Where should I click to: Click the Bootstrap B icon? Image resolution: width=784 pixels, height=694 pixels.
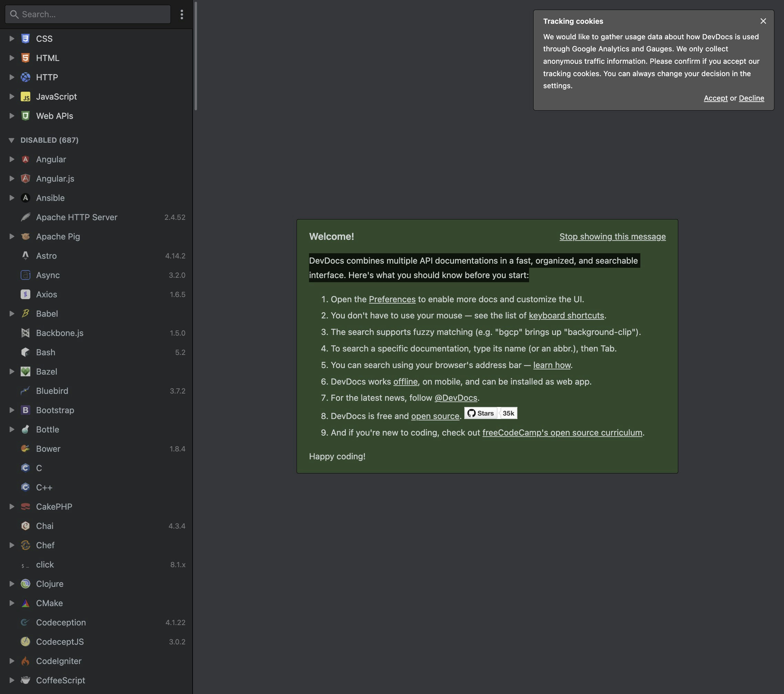[25, 410]
